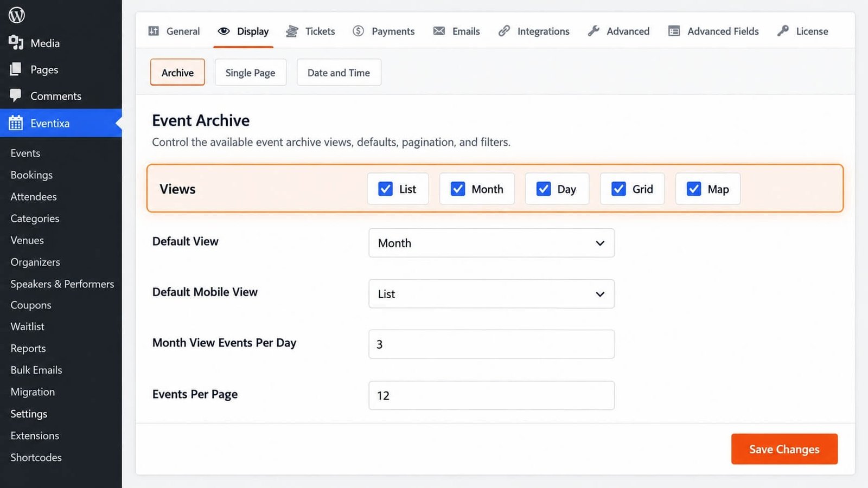Open Bookings in the sidebar
The height and width of the screenshot is (488, 868).
tap(31, 175)
